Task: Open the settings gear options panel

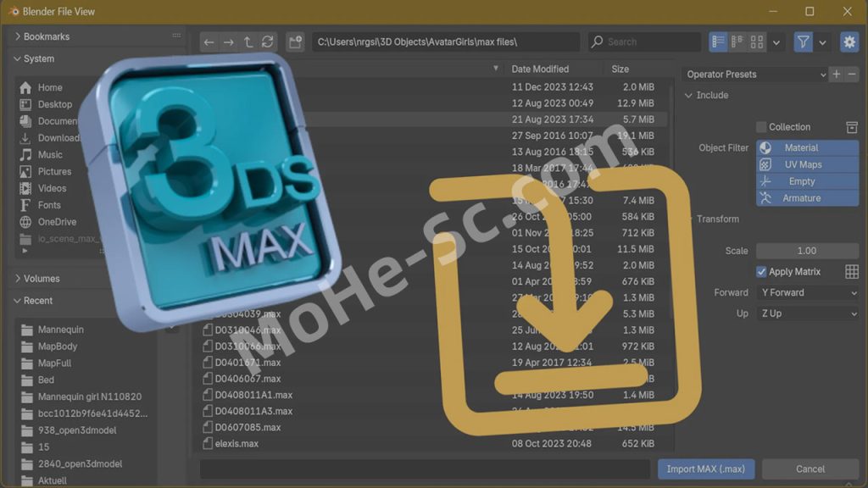Action: point(849,42)
